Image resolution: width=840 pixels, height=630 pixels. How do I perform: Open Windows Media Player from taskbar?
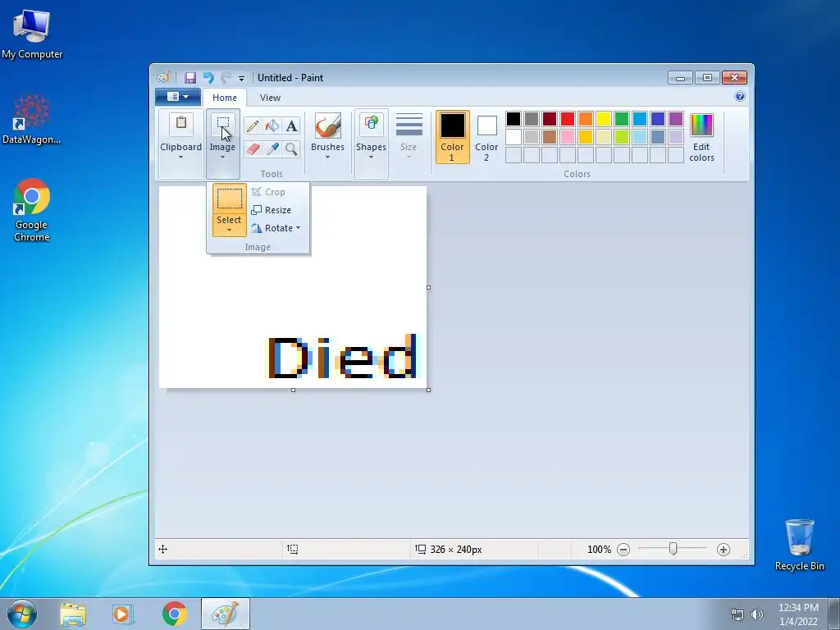point(121,614)
